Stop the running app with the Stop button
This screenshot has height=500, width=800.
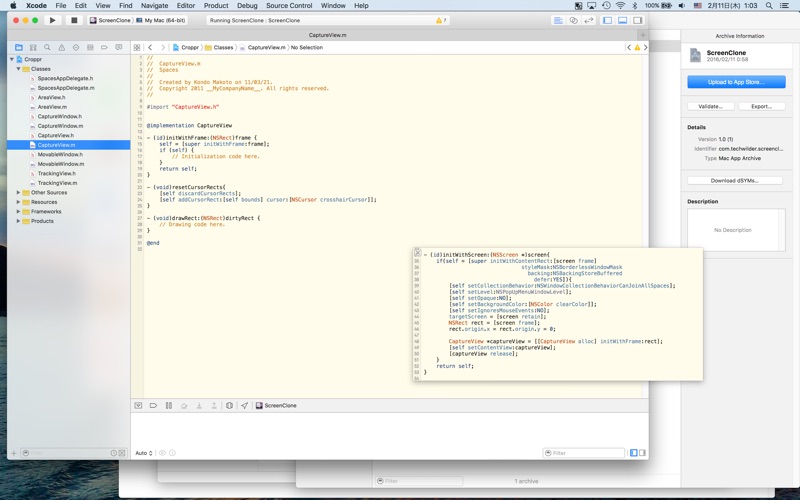click(x=74, y=20)
